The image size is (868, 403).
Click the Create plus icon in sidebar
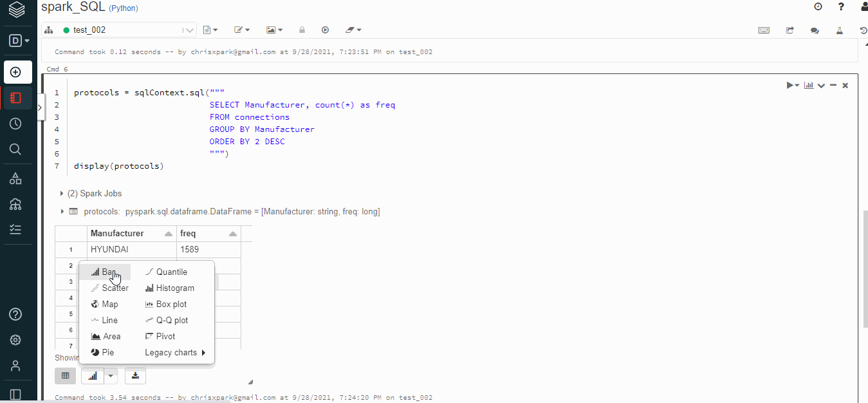coord(16,72)
